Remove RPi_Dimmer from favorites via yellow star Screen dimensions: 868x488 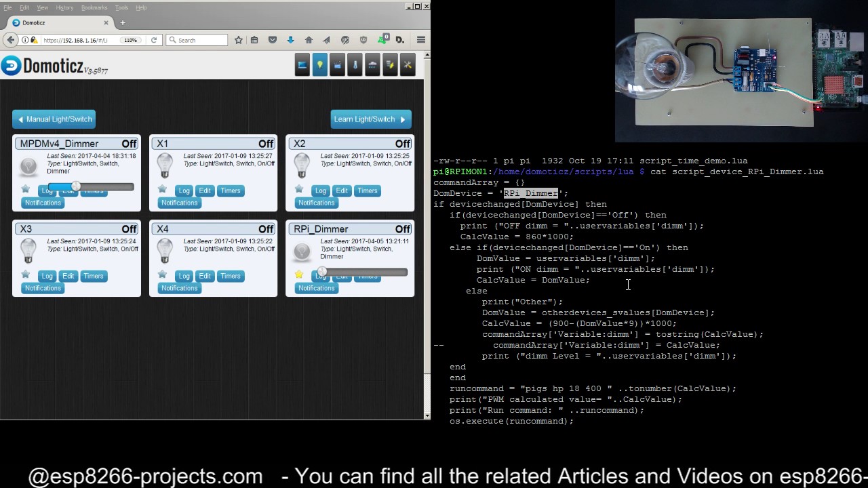pyautogui.click(x=299, y=274)
